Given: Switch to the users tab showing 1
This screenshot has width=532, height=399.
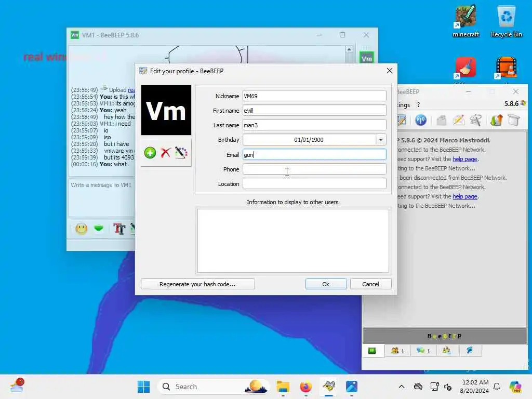Looking at the screenshot, I should pyautogui.click(x=397, y=351).
